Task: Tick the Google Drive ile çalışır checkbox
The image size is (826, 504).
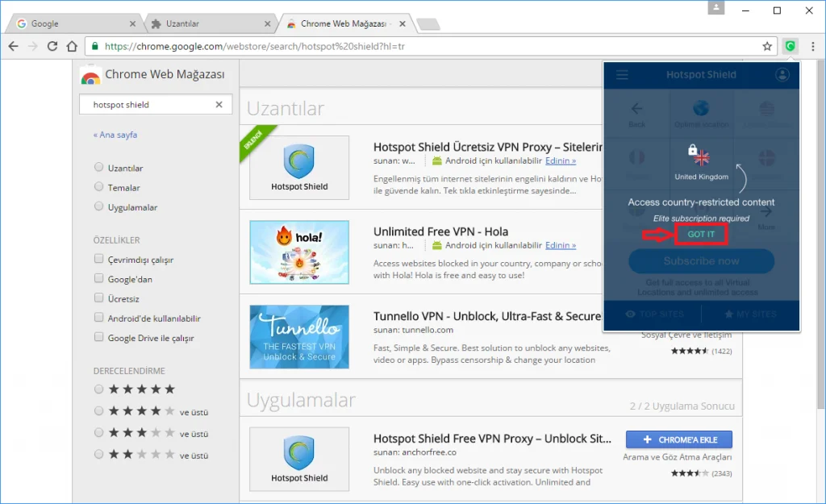Action: click(99, 338)
